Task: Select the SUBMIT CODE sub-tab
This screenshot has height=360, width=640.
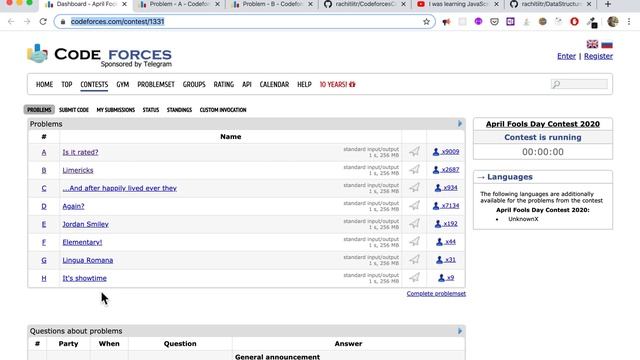Action: click(x=74, y=110)
